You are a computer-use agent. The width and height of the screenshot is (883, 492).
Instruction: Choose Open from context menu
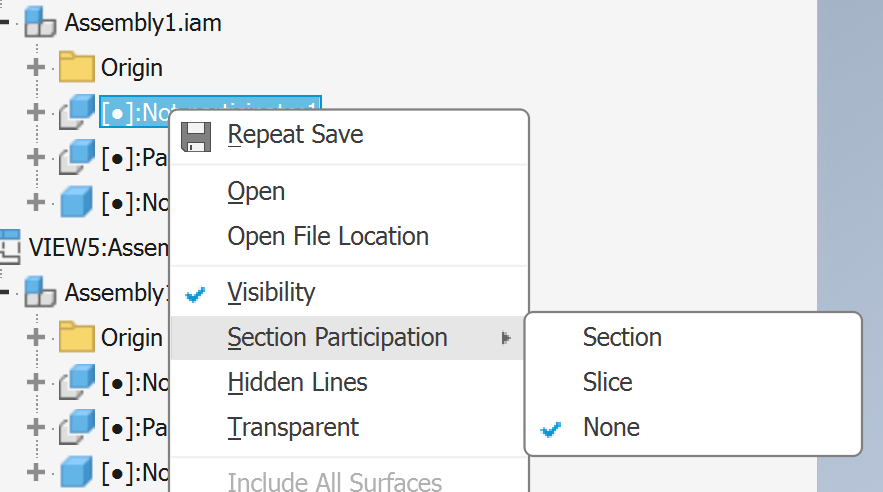[256, 192]
